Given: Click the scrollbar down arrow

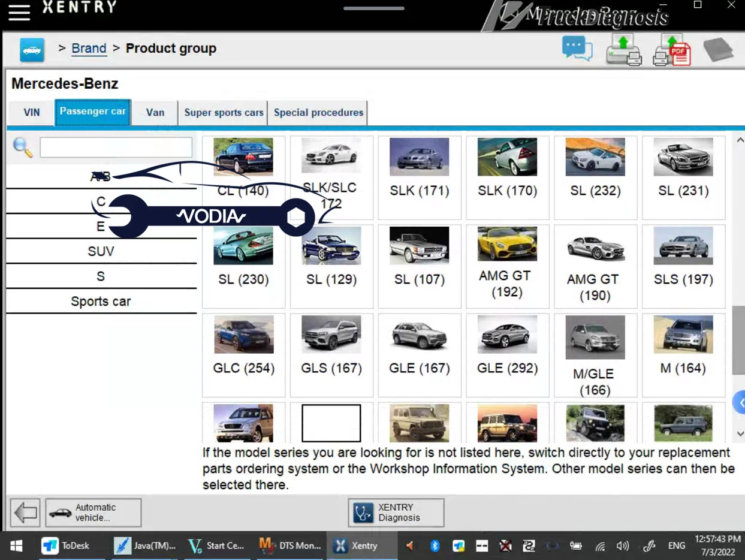Looking at the screenshot, I should 739,433.
